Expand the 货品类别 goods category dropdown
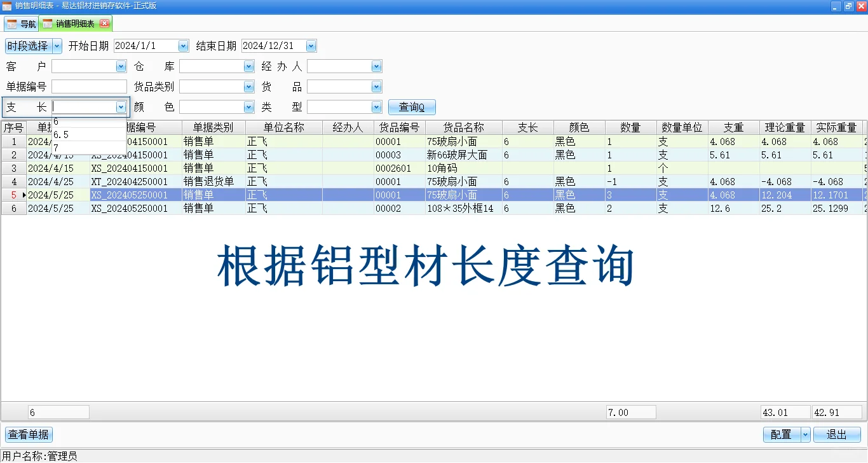This screenshot has width=868, height=463. click(x=248, y=86)
